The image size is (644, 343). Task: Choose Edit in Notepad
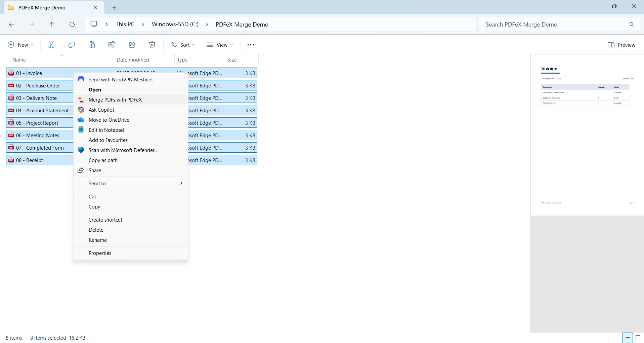[x=131, y=130]
